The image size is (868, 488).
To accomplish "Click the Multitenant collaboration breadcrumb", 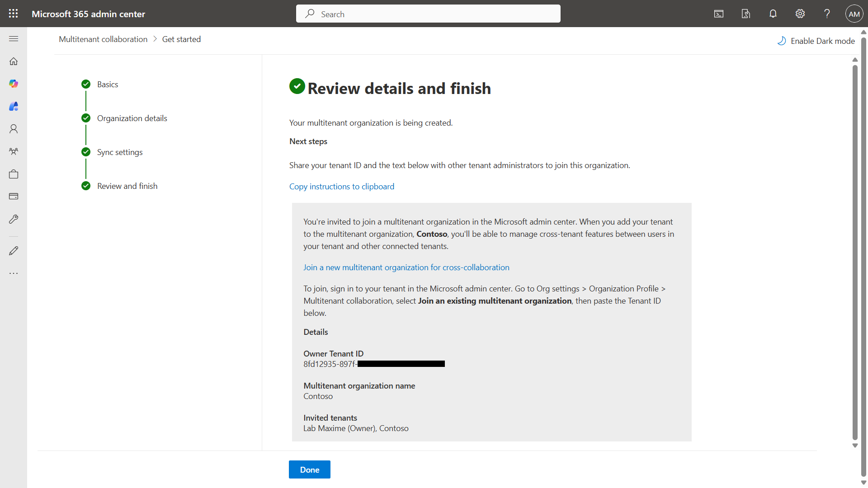I will pyautogui.click(x=103, y=39).
